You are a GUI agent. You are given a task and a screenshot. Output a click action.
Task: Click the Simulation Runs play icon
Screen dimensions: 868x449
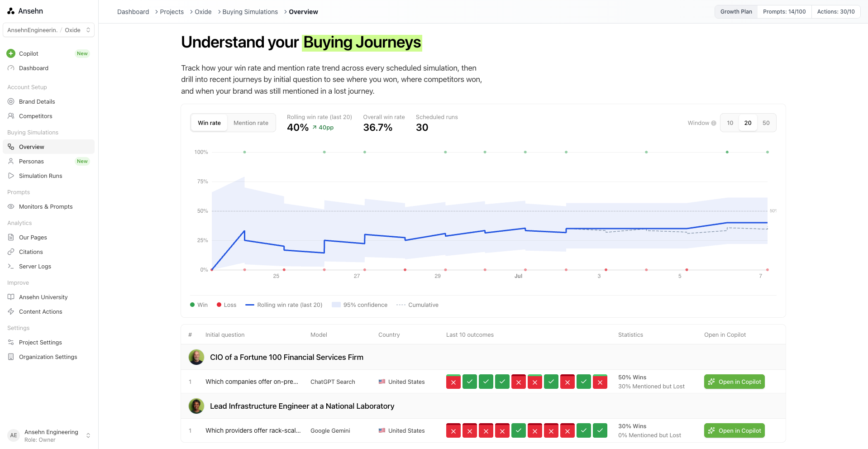11,176
